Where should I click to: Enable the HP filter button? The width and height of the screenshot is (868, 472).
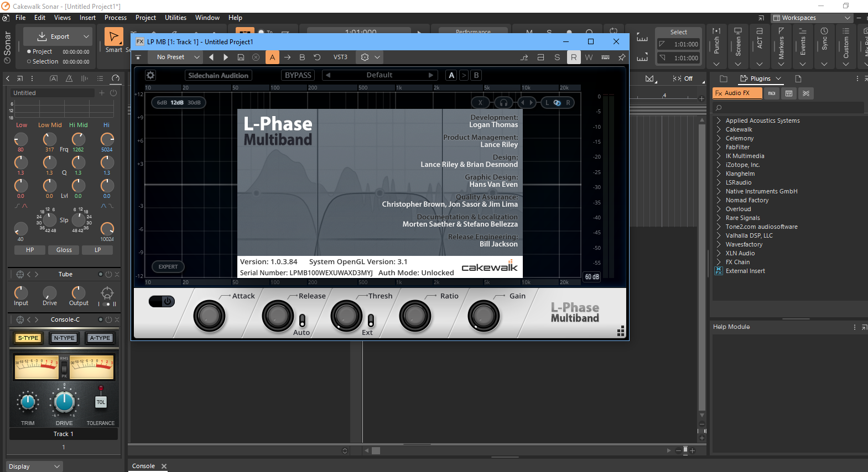30,250
